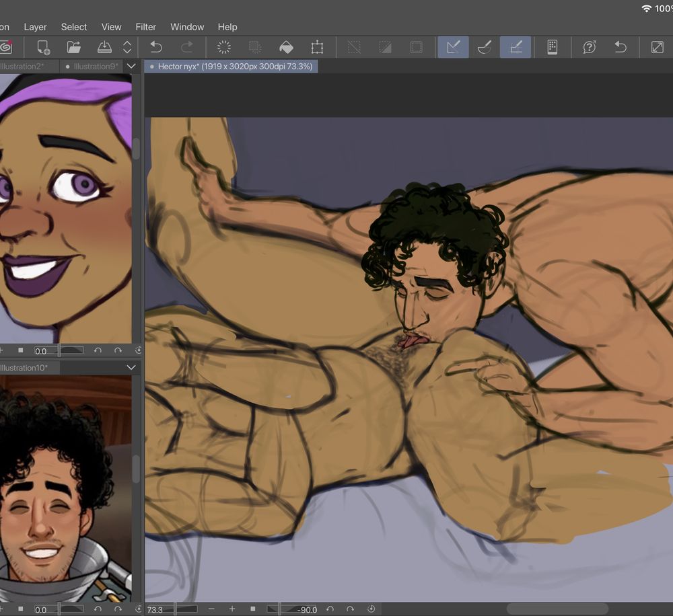The width and height of the screenshot is (673, 616).
Task: Open the Help menu
Action: (x=227, y=27)
